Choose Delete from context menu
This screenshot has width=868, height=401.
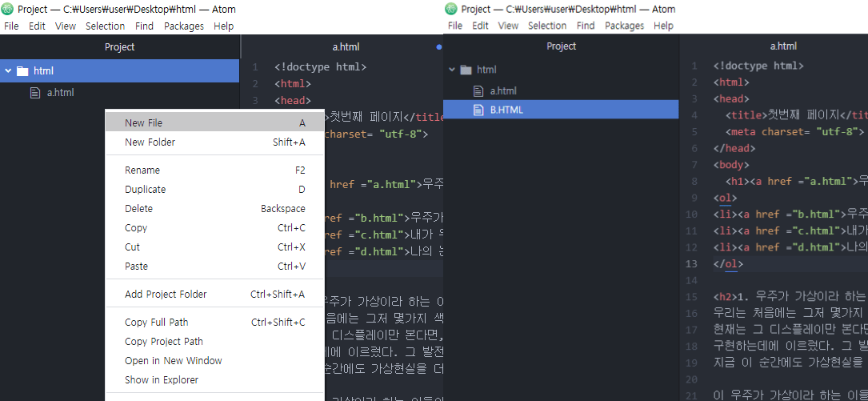click(x=214, y=209)
